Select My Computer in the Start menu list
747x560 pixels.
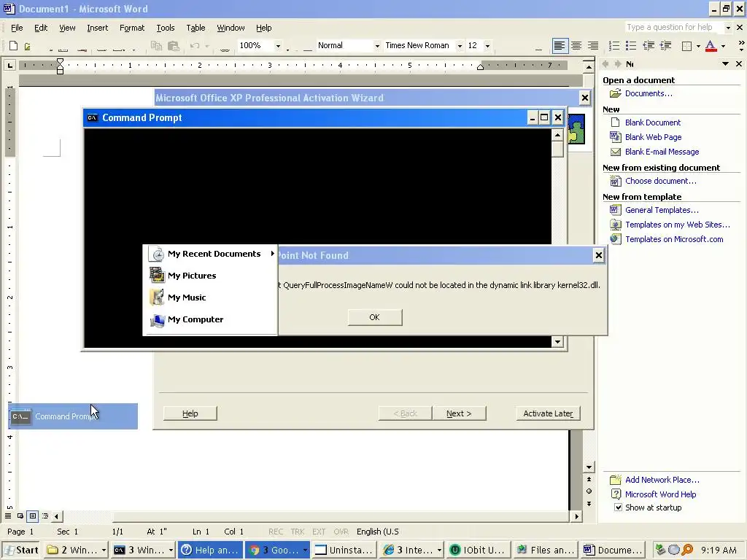tap(211, 319)
